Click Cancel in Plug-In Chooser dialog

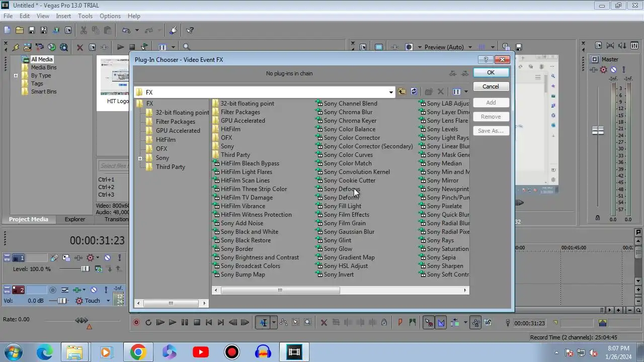click(491, 86)
